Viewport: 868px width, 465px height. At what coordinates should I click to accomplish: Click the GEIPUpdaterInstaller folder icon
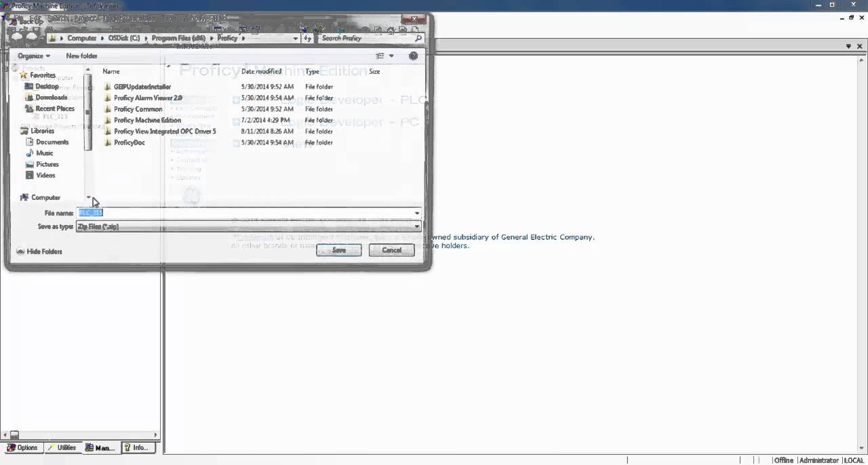[107, 87]
